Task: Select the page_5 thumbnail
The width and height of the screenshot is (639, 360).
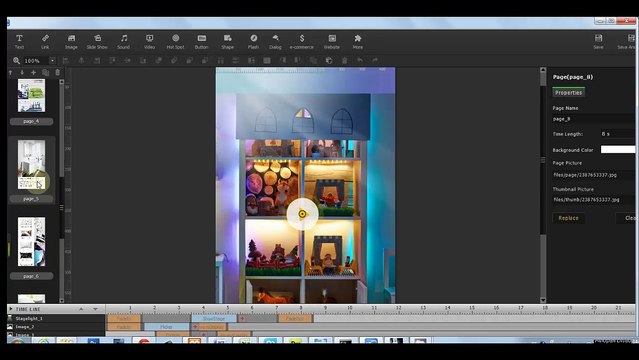Action: [31, 165]
